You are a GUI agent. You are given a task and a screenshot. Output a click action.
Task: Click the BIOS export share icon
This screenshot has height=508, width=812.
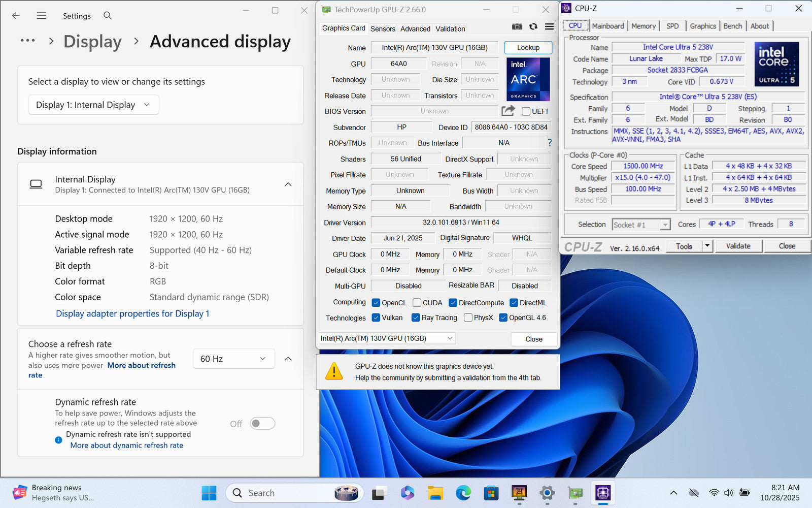[508, 111]
